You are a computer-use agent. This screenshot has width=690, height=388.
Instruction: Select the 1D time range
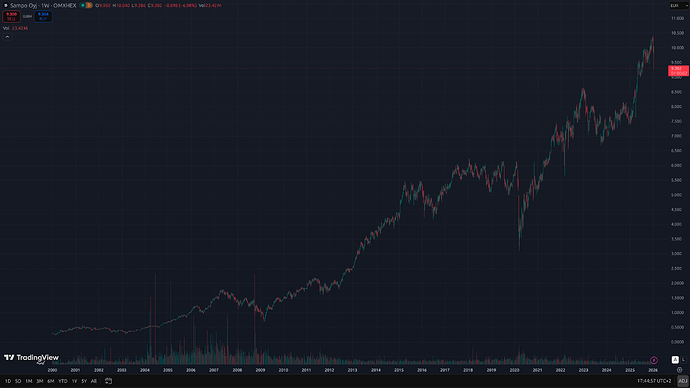(x=8, y=381)
